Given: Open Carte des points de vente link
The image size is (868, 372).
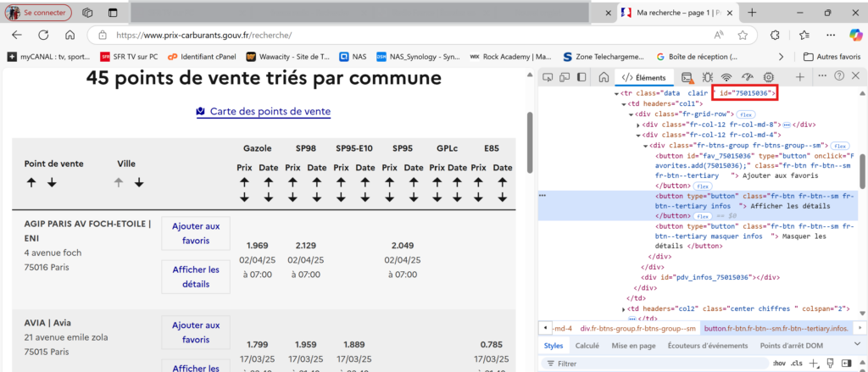Looking at the screenshot, I should [x=270, y=111].
